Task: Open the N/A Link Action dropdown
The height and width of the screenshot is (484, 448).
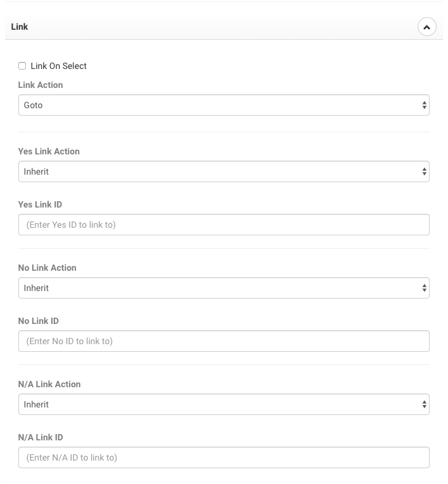Action: [x=223, y=404]
